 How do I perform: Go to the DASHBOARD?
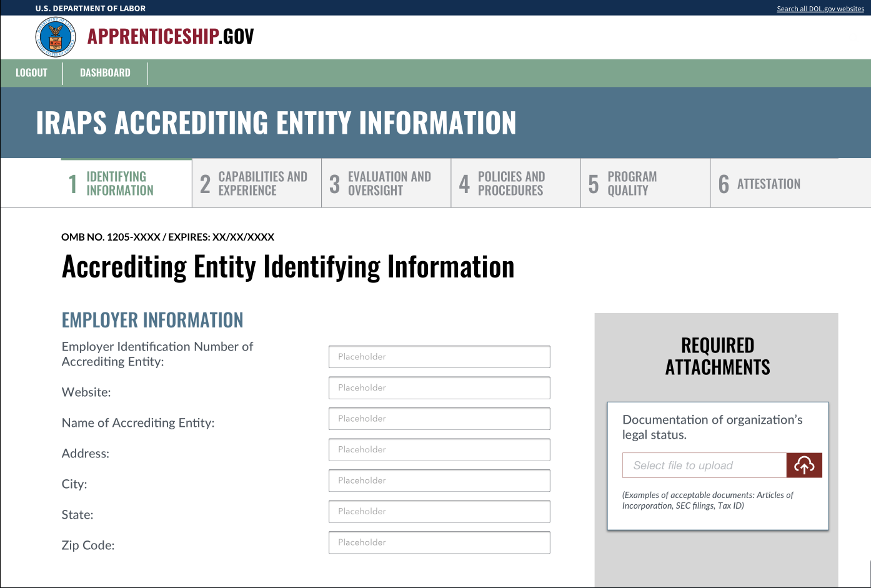click(x=105, y=73)
